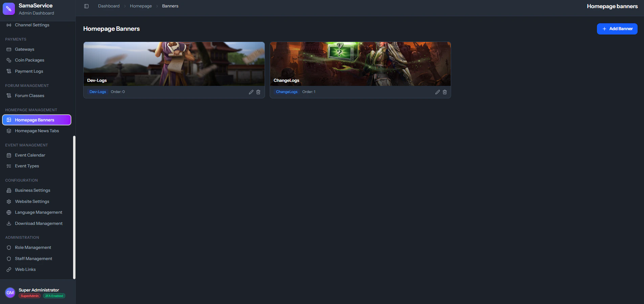
Task: Click the Forum Classes icon
Action: coord(9,96)
